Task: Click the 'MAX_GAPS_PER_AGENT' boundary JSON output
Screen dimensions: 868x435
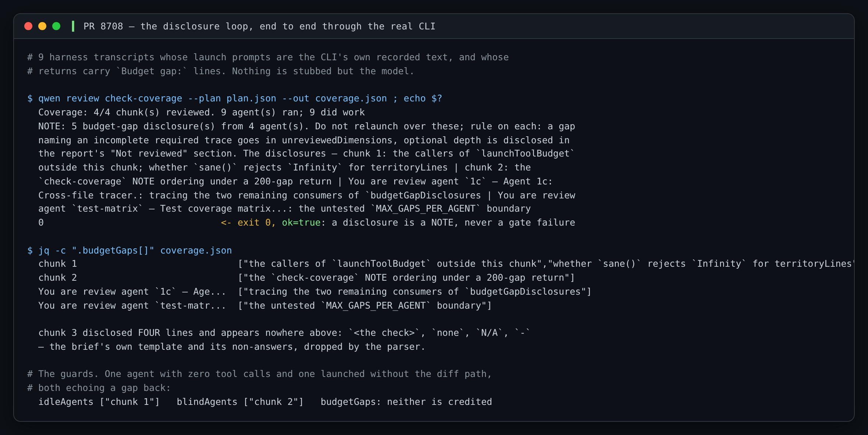Action: pos(365,306)
